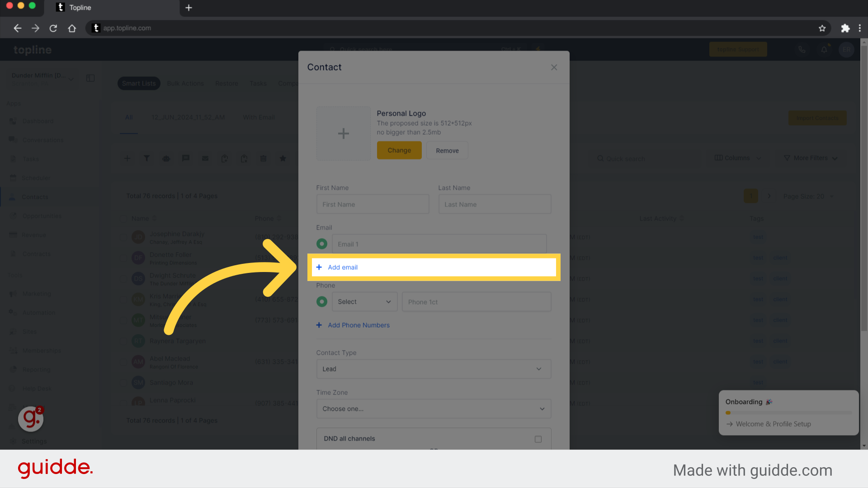This screenshot has height=488, width=868.
Task: Click the plus icon in Personal Logo box
Action: 343,133
